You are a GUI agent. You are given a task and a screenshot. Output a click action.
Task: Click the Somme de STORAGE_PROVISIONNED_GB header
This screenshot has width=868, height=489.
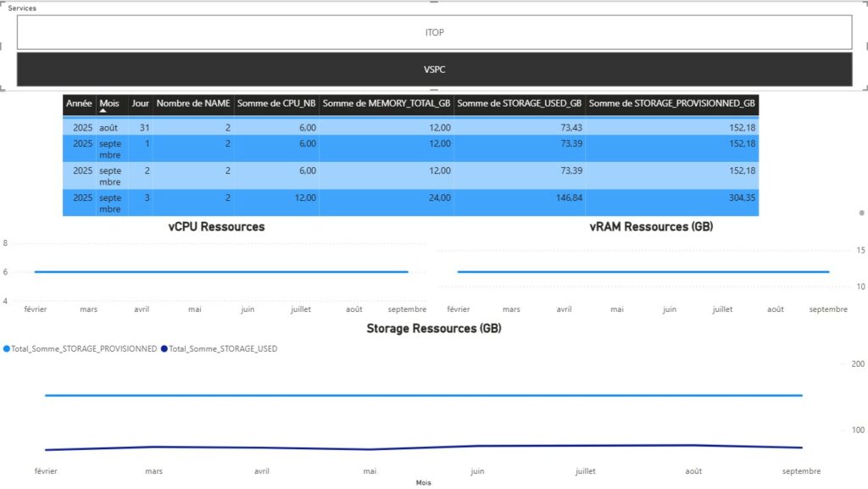click(x=671, y=103)
